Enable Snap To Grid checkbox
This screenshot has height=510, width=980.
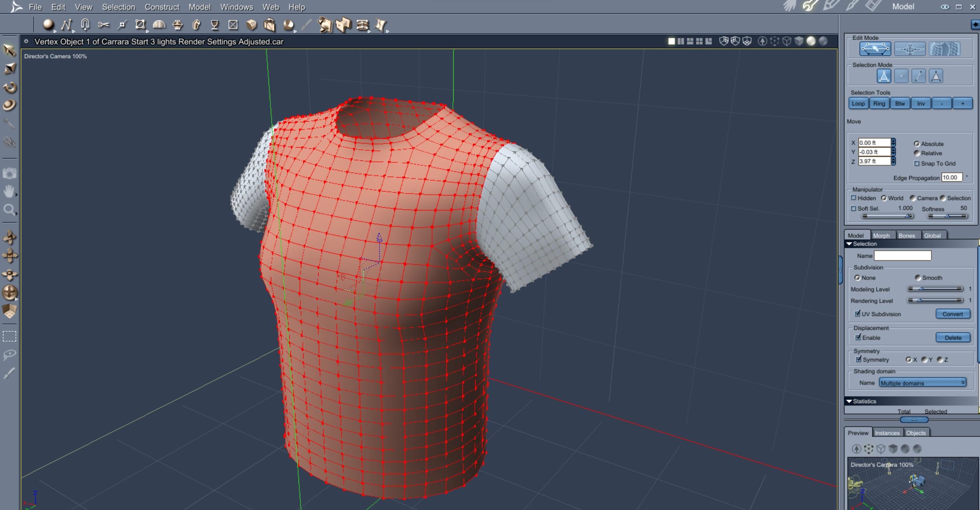(x=917, y=163)
